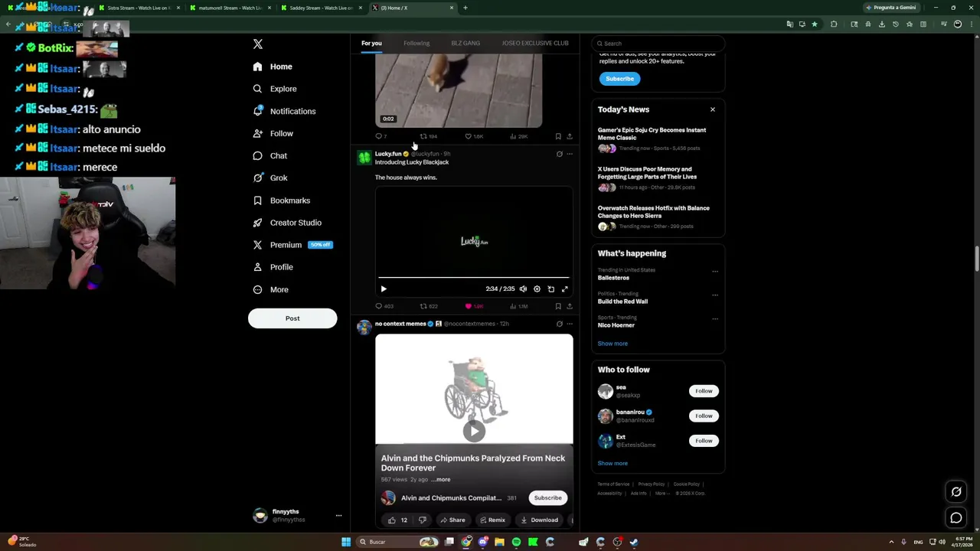980x551 pixels.
Task: Open Chat from the sidebar
Action: (x=270, y=155)
